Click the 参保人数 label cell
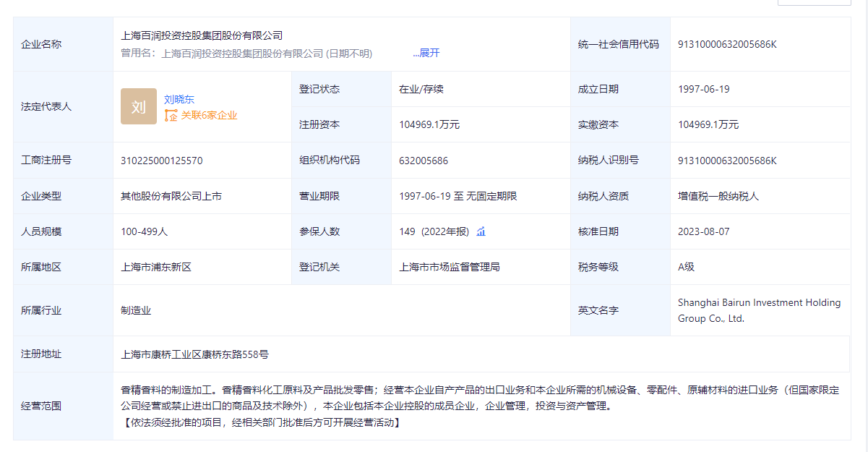Viewport: 868px width, 452px height. 341,231
